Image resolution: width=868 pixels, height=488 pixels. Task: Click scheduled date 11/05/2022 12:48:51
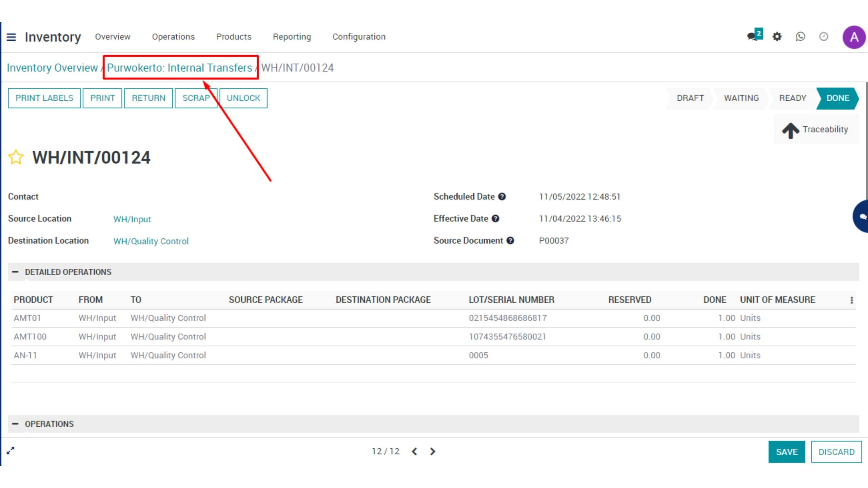point(579,197)
